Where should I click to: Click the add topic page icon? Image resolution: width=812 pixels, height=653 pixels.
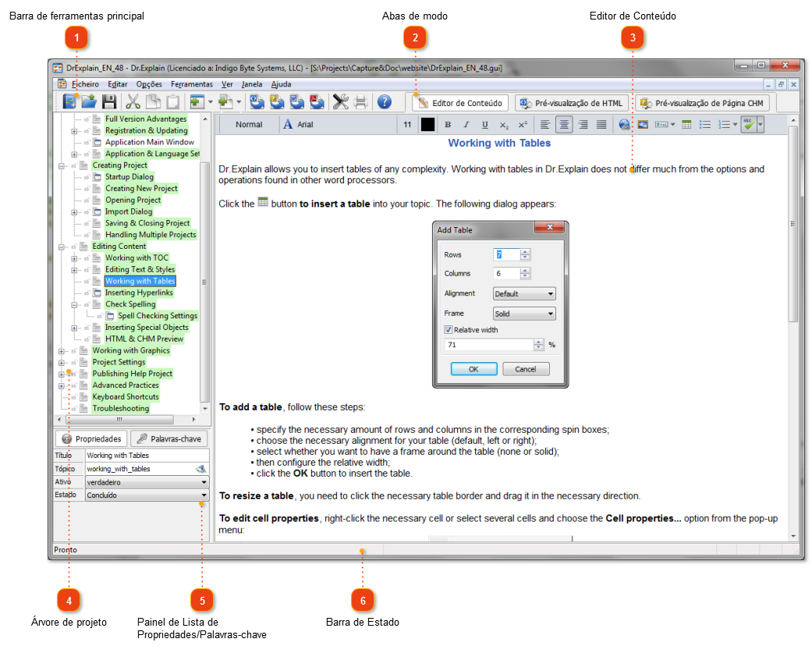point(225,102)
